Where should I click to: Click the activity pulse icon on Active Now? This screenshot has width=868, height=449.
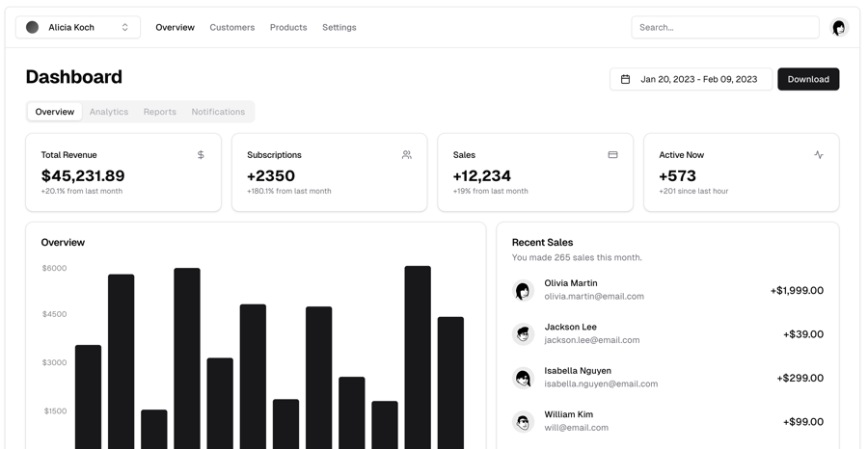819,155
